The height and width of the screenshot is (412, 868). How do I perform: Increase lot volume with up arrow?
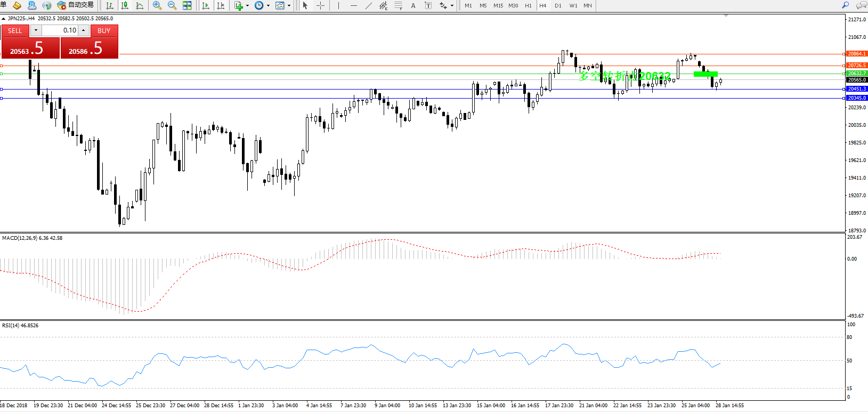(x=84, y=30)
